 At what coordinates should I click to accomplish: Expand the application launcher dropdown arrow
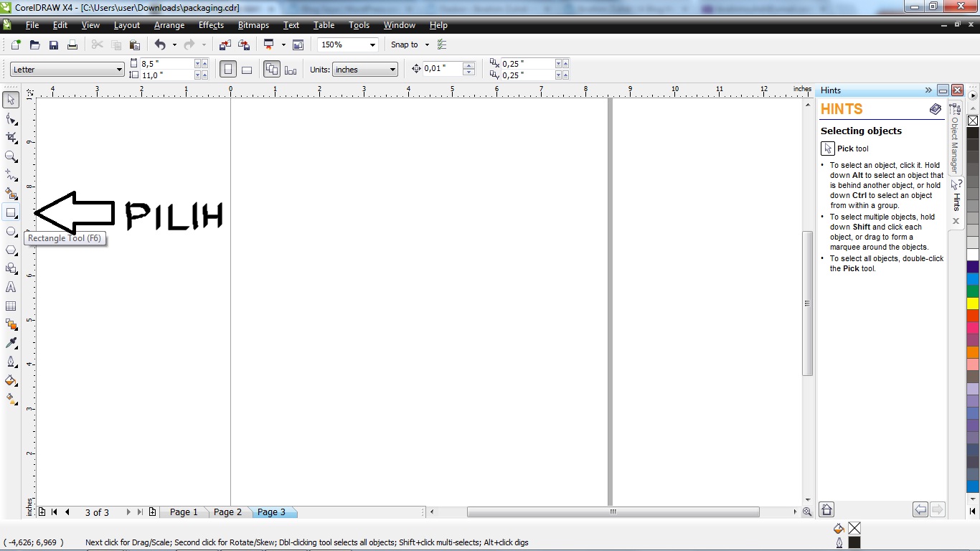point(283,44)
